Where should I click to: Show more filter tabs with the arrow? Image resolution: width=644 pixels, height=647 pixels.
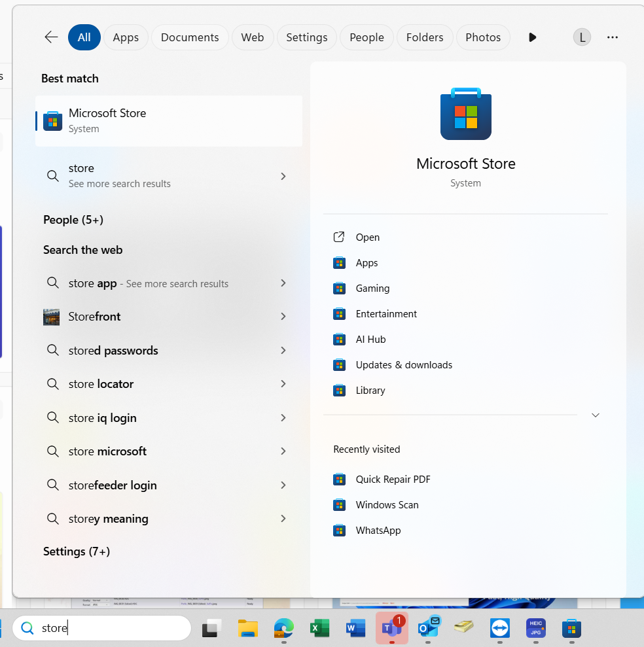pyautogui.click(x=532, y=37)
